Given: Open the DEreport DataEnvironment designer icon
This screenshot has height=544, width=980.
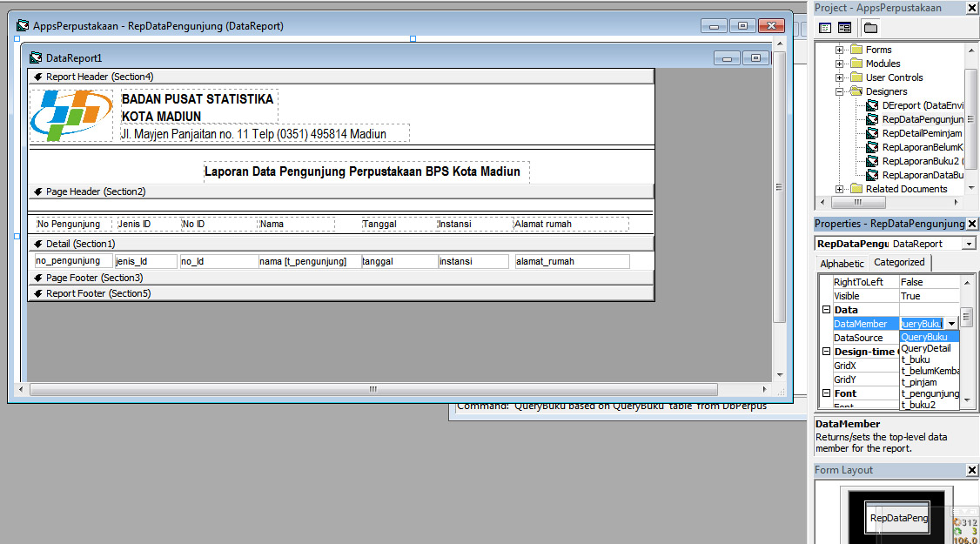Looking at the screenshot, I should point(874,105).
